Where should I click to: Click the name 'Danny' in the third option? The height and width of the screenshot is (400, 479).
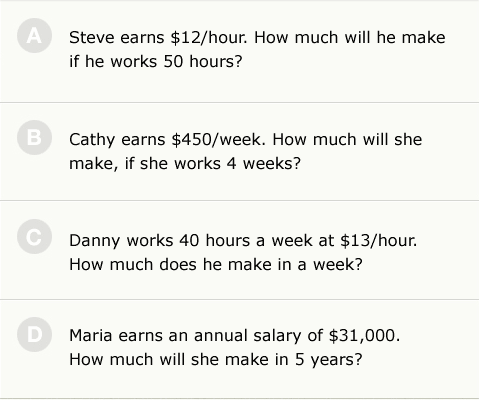(x=94, y=241)
